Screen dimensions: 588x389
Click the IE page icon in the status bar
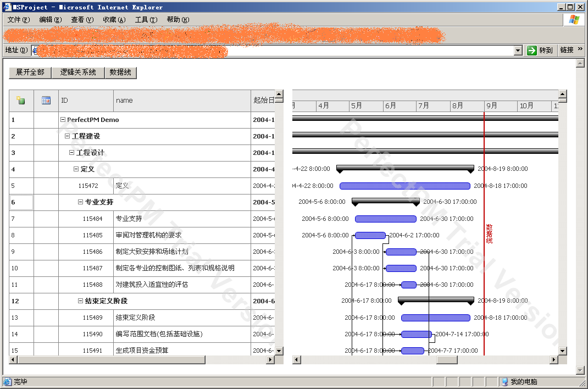click(7, 381)
